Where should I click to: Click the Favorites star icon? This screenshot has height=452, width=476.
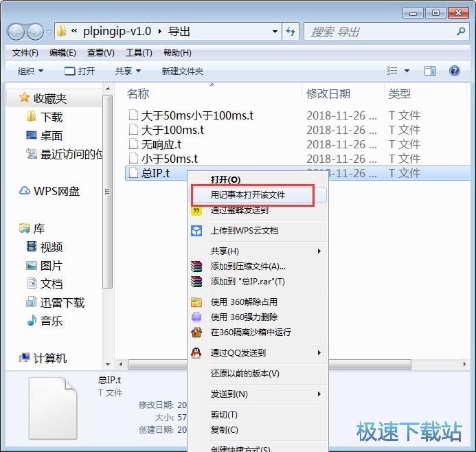[x=24, y=98]
